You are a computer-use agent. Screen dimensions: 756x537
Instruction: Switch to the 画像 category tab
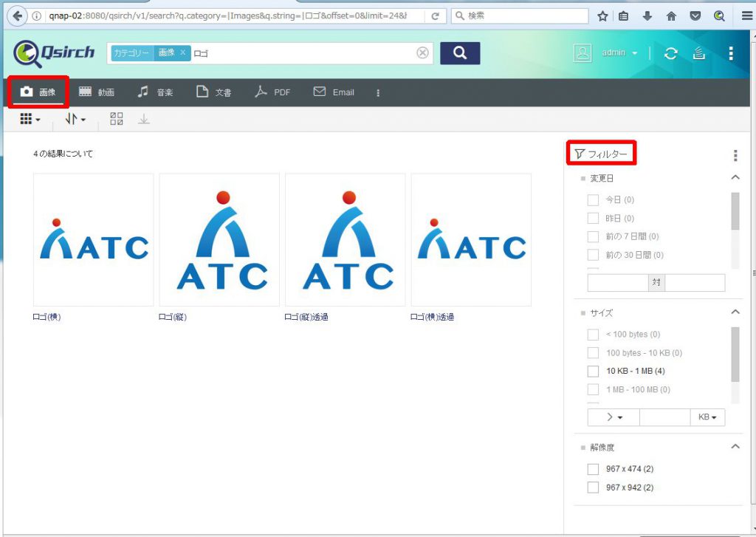[x=38, y=92]
